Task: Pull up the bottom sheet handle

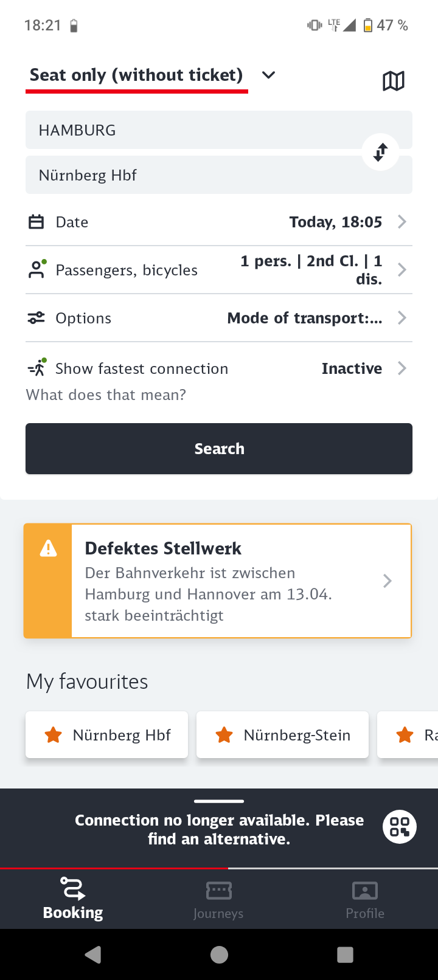Action: coord(219,801)
